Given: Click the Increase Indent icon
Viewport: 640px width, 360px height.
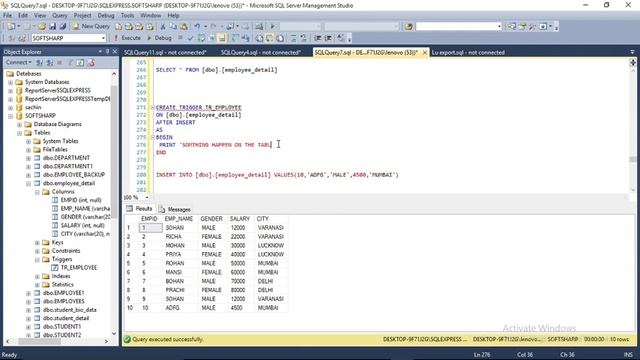Looking at the screenshot, I should (328, 38).
